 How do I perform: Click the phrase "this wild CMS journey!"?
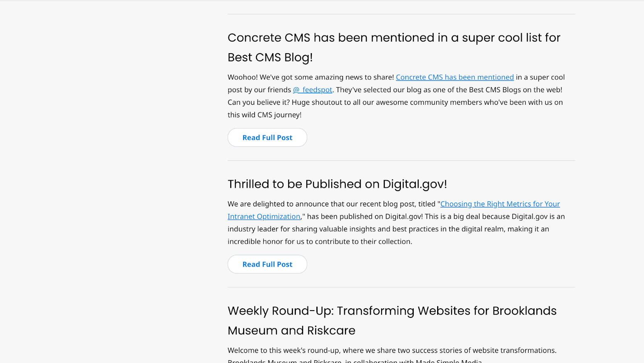point(264,115)
